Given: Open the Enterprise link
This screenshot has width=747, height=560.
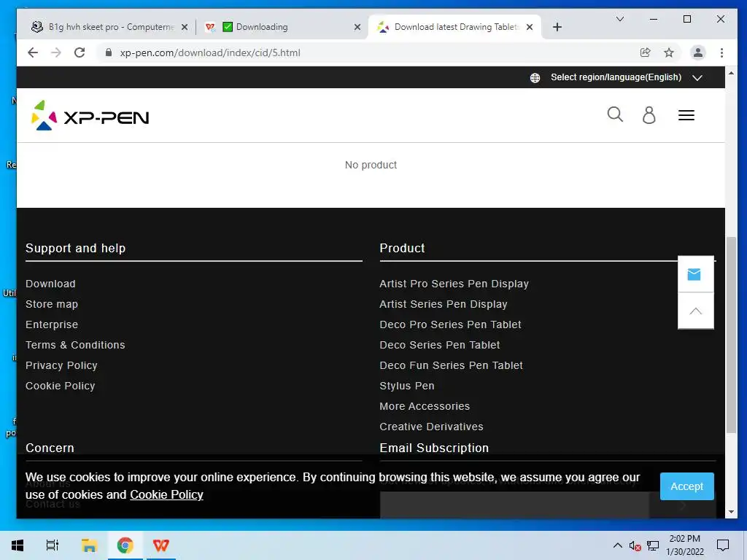Looking at the screenshot, I should (x=52, y=324).
